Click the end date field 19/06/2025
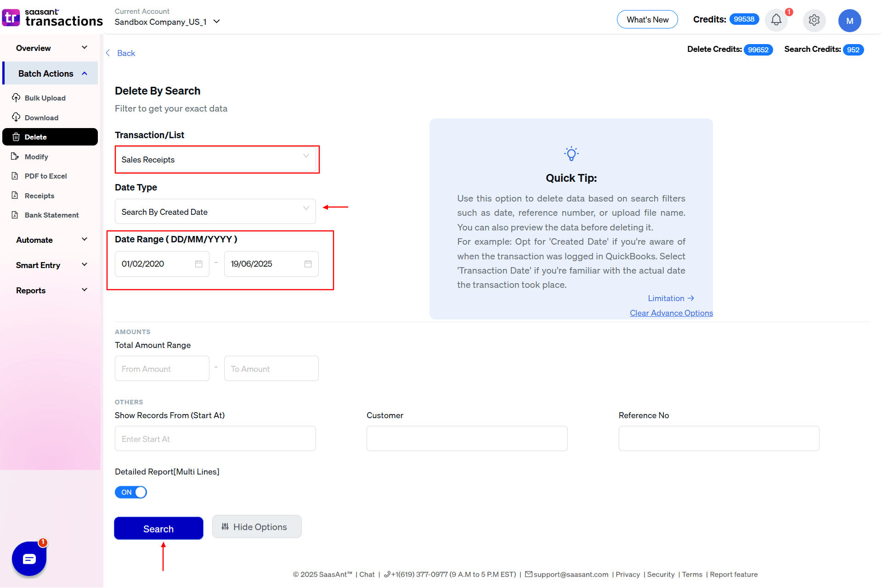 (271, 264)
